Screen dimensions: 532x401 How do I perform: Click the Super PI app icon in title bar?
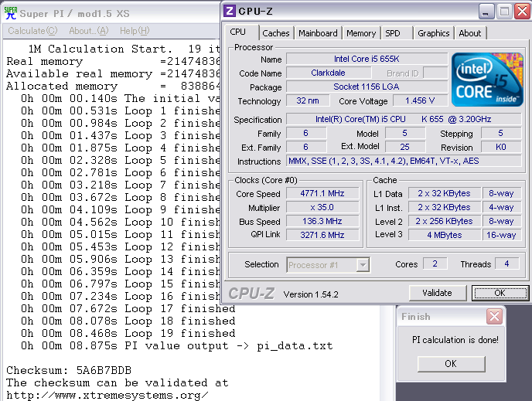(11, 13)
